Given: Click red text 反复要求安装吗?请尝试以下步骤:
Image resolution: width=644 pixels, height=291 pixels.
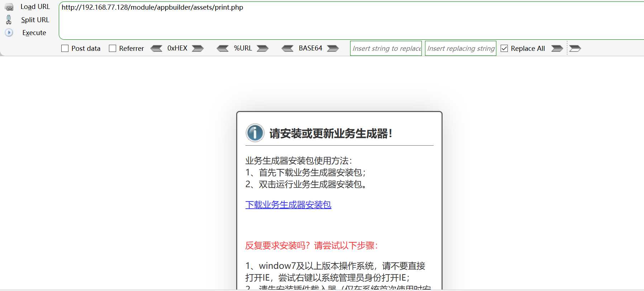Looking at the screenshot, I should point(311,246).
